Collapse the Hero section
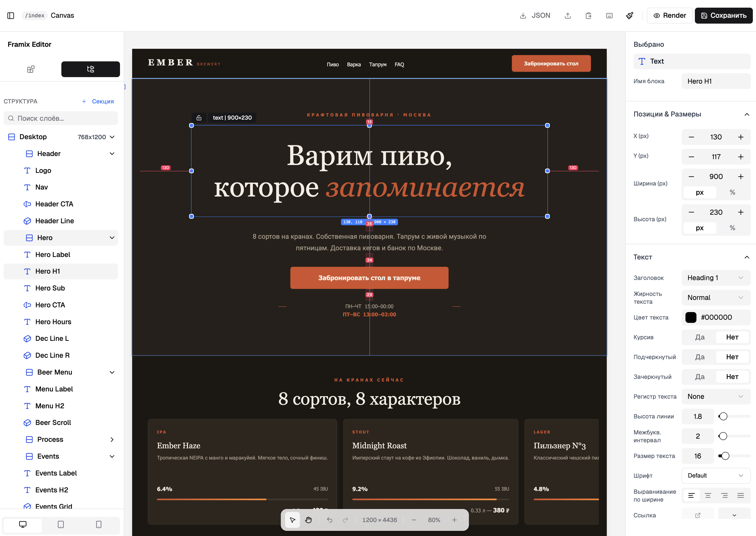756x536 pixels. 112,238
